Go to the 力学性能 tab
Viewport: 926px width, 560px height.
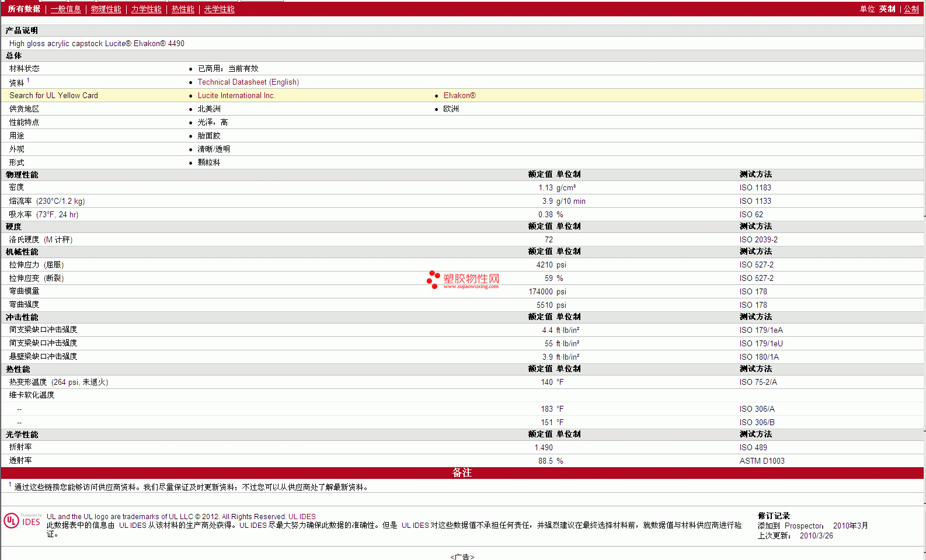(146, 9)
